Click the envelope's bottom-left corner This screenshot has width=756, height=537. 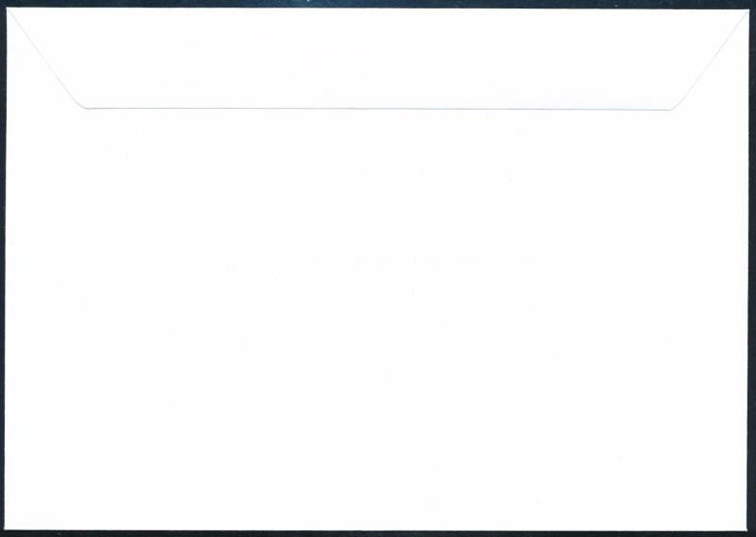click(x=6, y=528)
